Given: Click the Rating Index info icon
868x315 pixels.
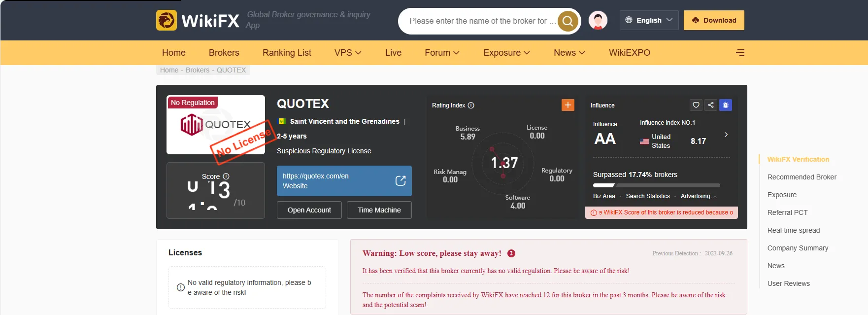Looking at the screenshot, I should coord(471,105).
